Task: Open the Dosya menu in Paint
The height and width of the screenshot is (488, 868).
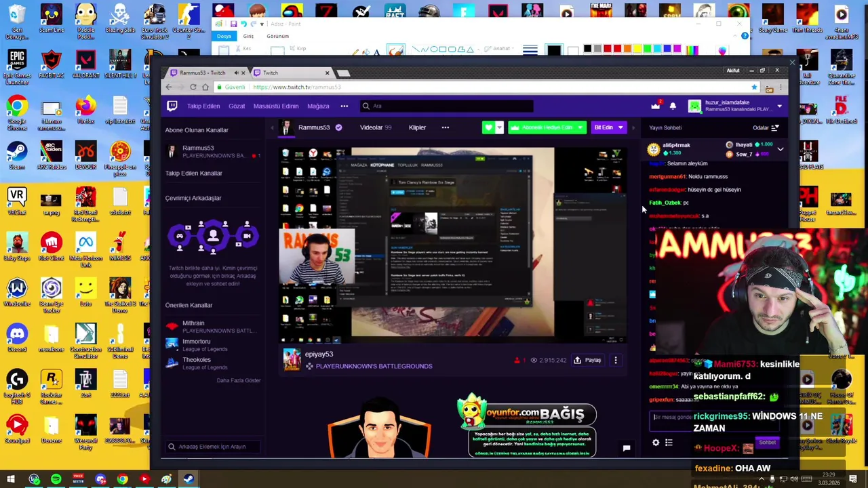Action: [x=224, y=36]
